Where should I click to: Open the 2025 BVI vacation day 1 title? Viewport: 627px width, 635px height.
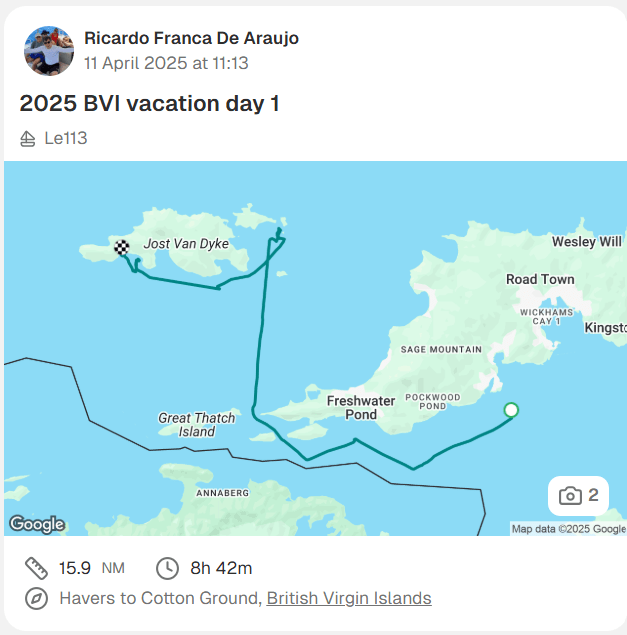150,103
